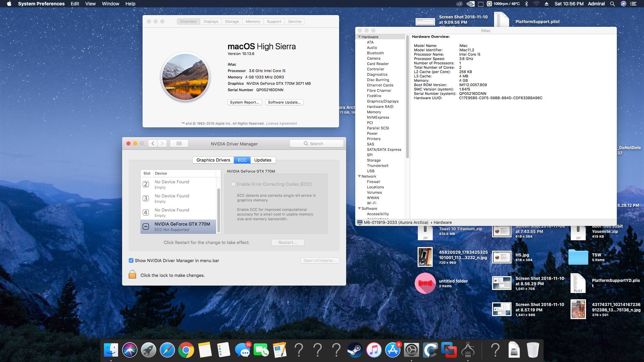Activate Siri from the Dock

[130, 351]
